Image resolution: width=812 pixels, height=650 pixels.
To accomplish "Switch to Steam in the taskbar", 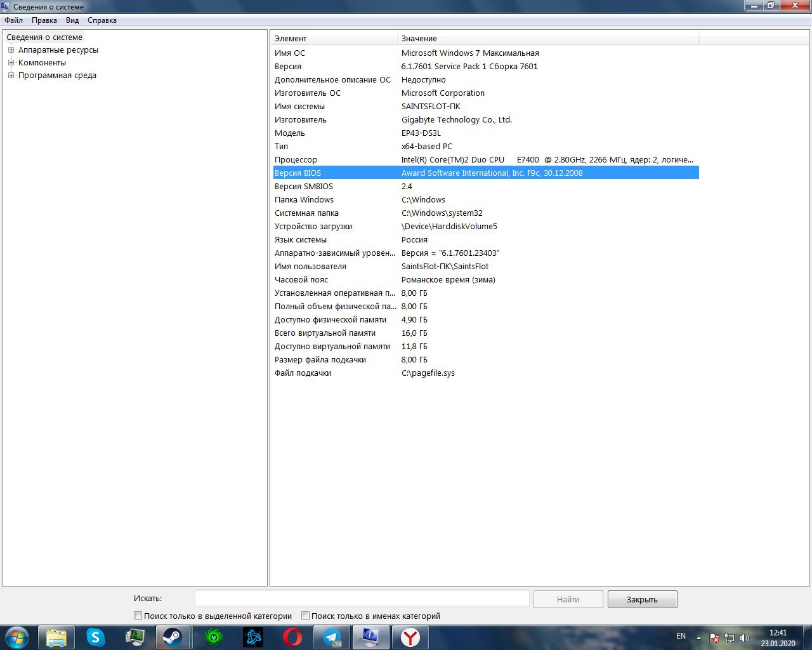I will (173, 637).
